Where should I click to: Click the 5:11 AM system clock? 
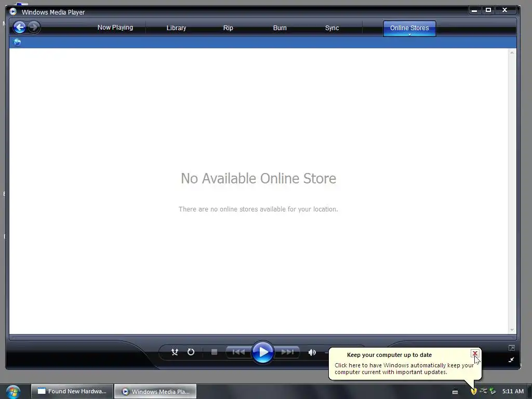tap(513, 391)
